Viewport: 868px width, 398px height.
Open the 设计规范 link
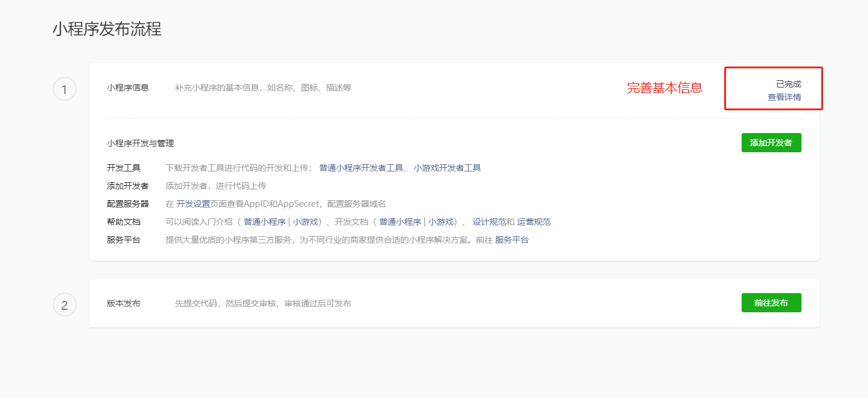point(489,222)
